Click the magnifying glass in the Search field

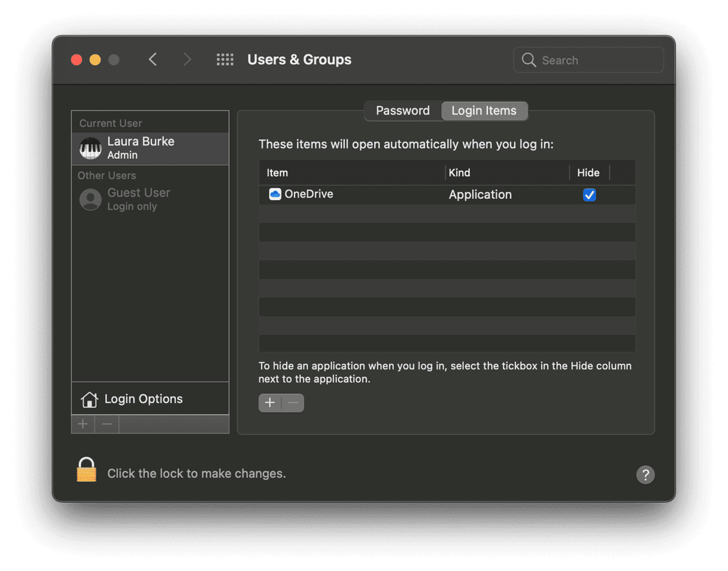529,60
